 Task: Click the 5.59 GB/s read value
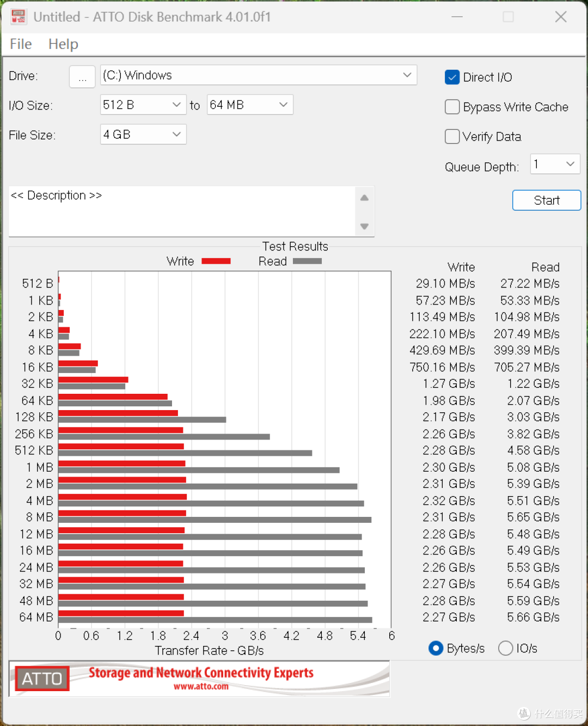click(x=533, y=601)
